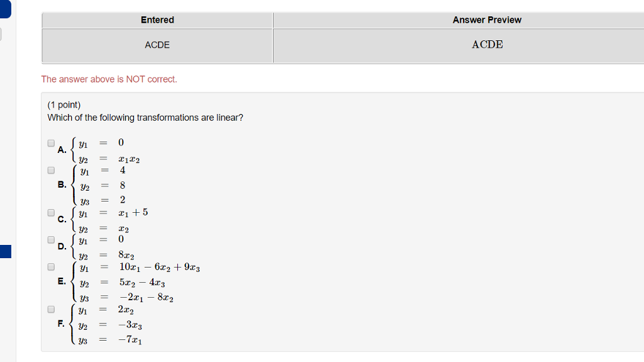Click the 'E.' option label
Image resolution: width=644 pixels, height=362 pixels.
click(x=62, y=281)
